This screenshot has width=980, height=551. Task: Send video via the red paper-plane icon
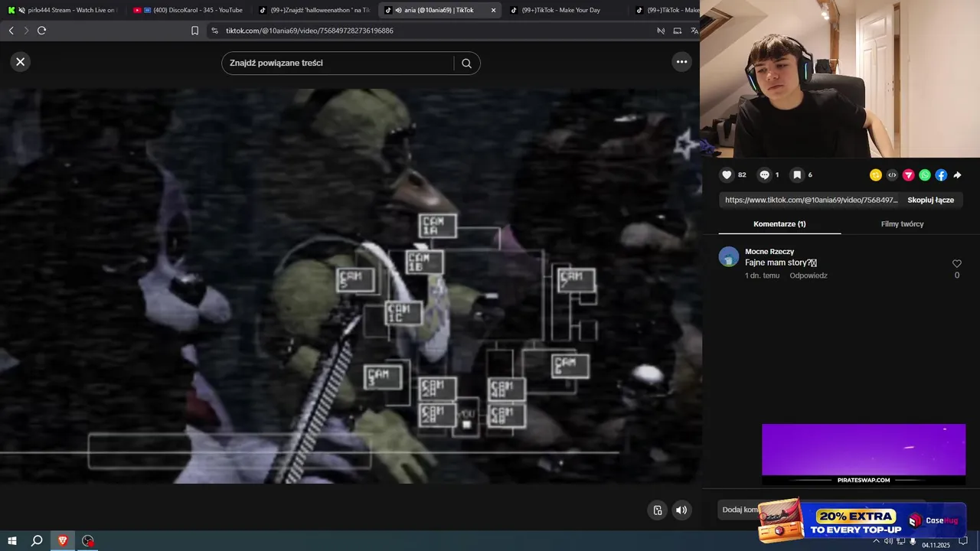tap(909, 175)
